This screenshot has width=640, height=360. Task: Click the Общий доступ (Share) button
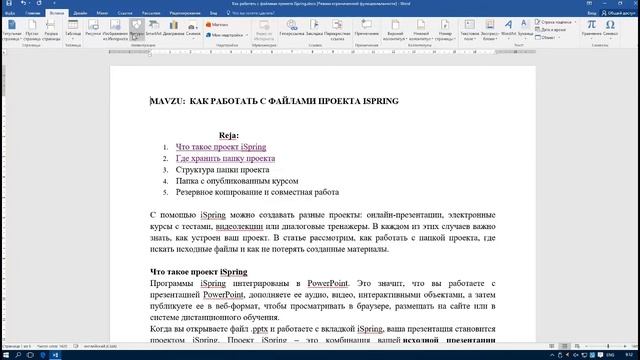(618, 13)
